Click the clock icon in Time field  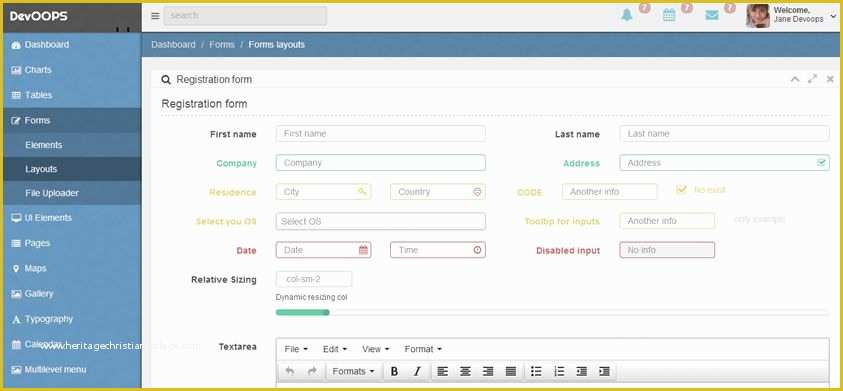[477, 250]
